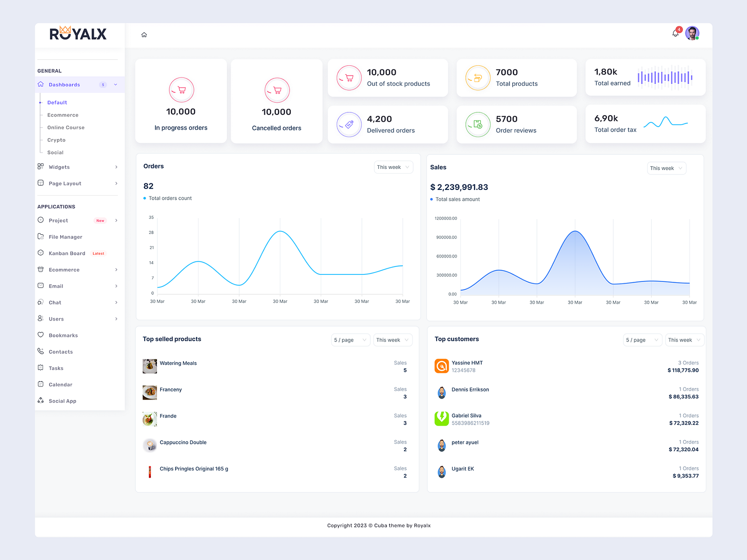Select the Widgets sidebar icon
This screenshot has height=560, width=747.
coord(41,167)
